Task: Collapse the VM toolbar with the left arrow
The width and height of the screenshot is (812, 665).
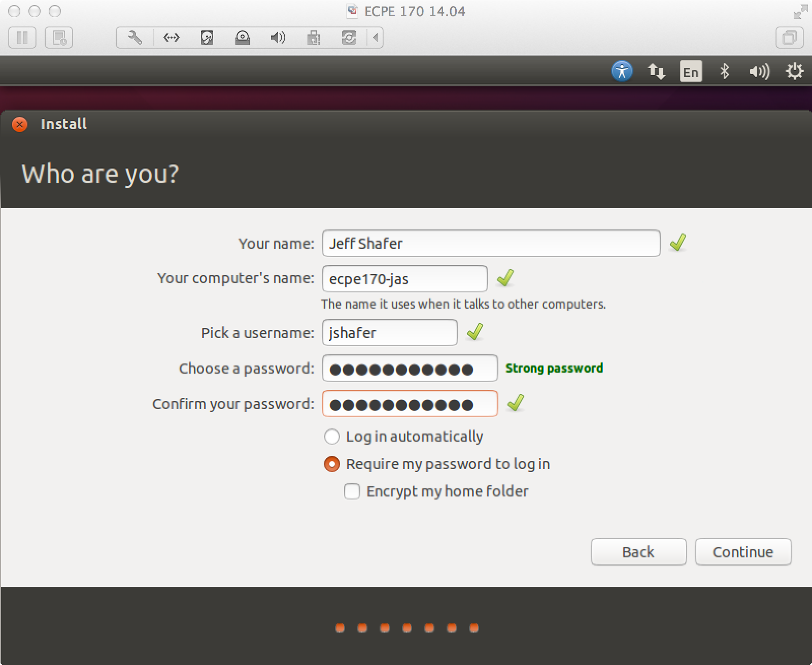Action: point(375,37)
